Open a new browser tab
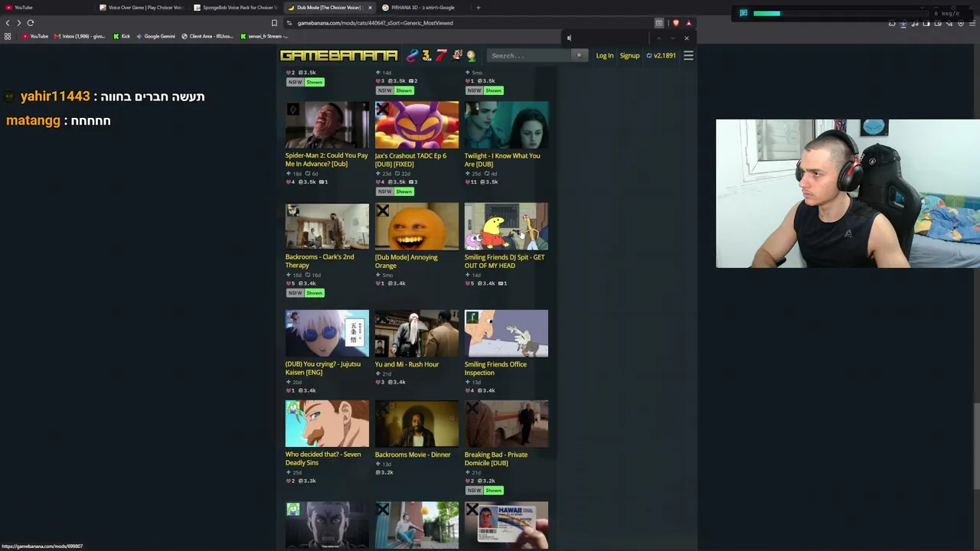This screenshot has width=980, height=551. [x=478, y=8]
